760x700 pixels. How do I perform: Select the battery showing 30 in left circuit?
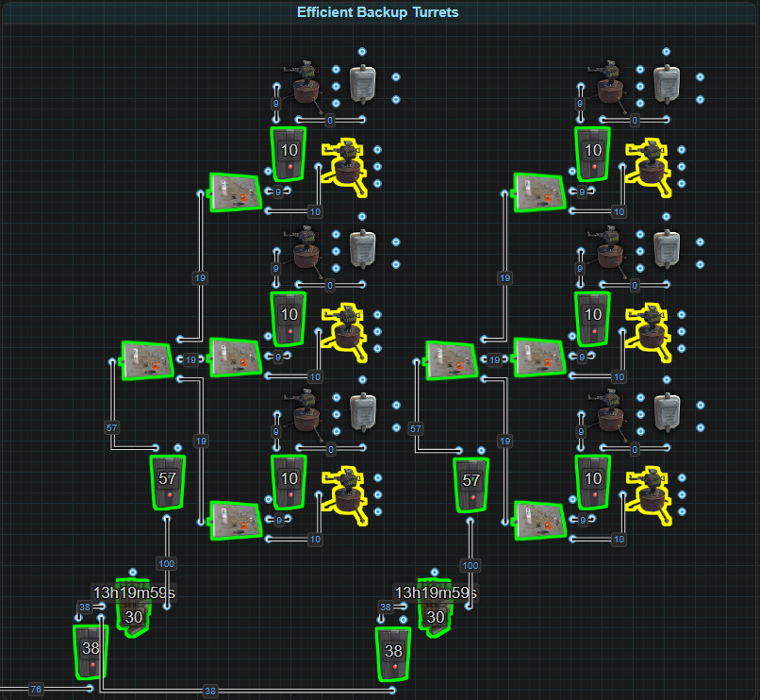133,608
